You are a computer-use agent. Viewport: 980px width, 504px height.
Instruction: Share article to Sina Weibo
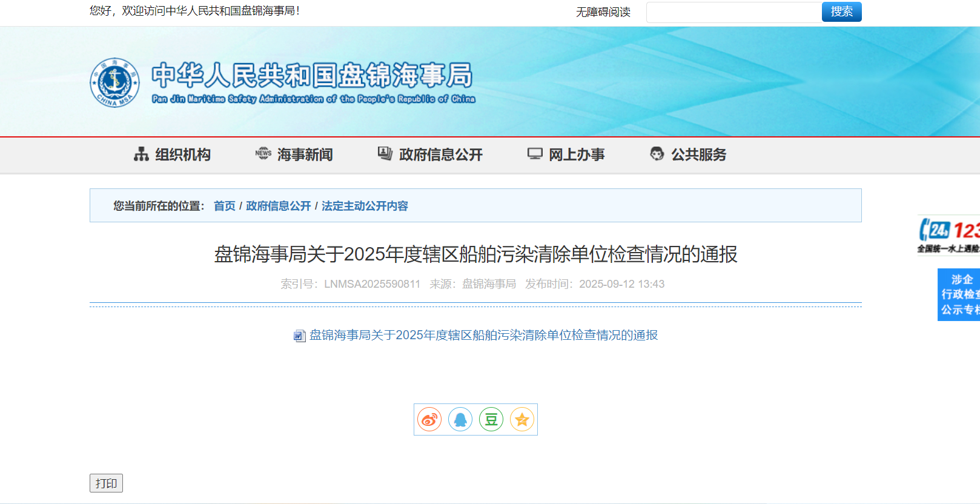429,419
